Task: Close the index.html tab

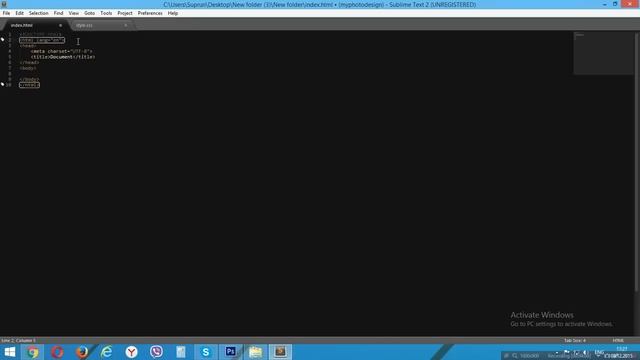Action: point(60,25)
